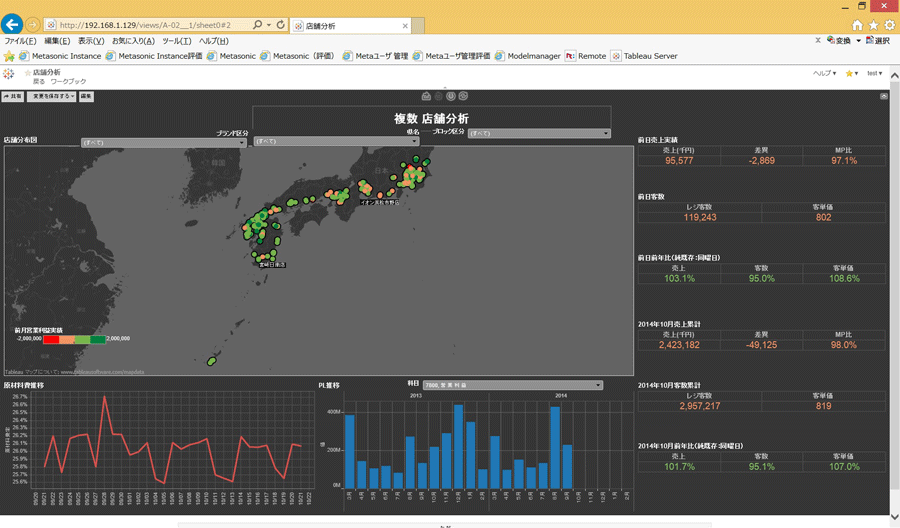The height and width of the screenshot is (528, 900).
Task: Click the download icon in Tableau toolbar
Action: (426, 96)
